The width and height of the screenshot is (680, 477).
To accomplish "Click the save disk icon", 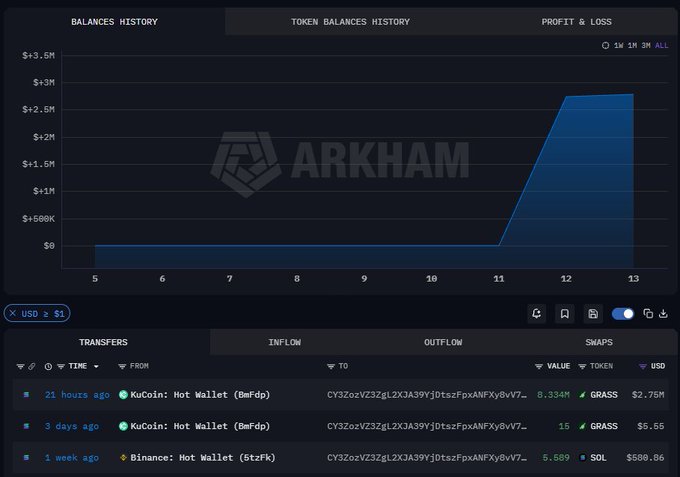I will (593, 314).
